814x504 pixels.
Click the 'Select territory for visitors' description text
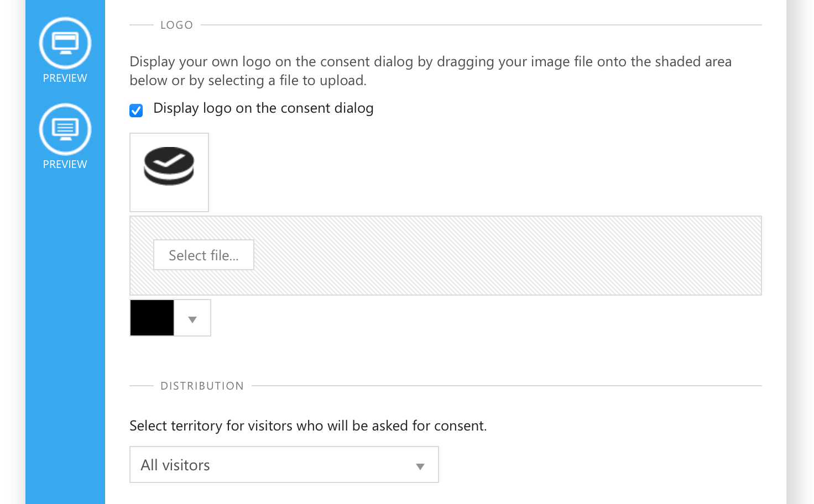pyautogui.click(x=308, y=426)
